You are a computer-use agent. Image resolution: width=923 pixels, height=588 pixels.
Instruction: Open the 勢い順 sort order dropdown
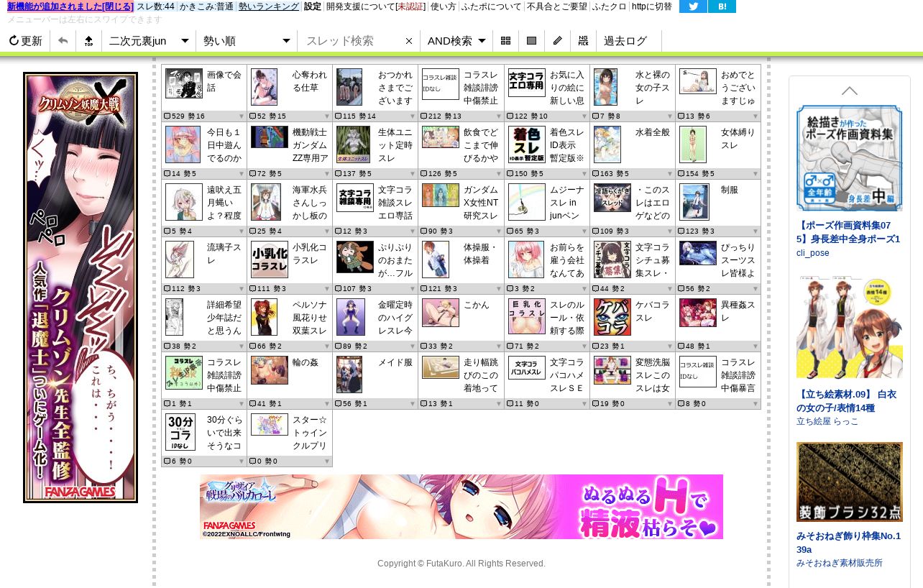247,41
